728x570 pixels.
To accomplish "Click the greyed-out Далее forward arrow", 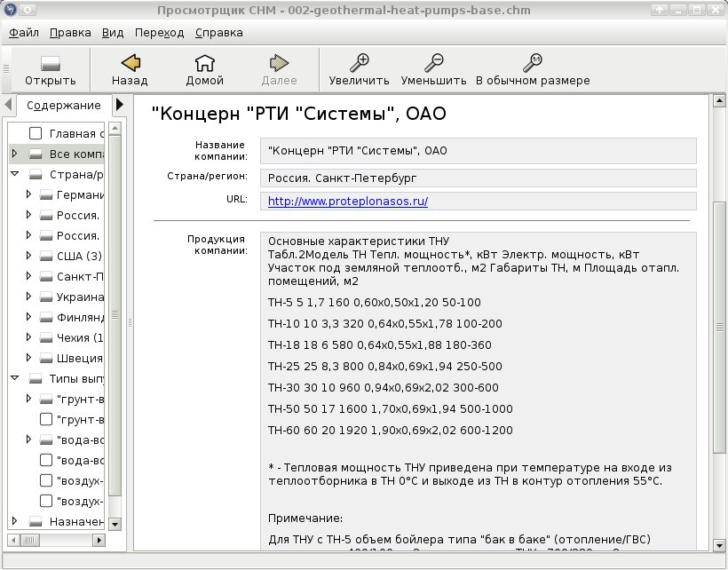I will (279, 63).
